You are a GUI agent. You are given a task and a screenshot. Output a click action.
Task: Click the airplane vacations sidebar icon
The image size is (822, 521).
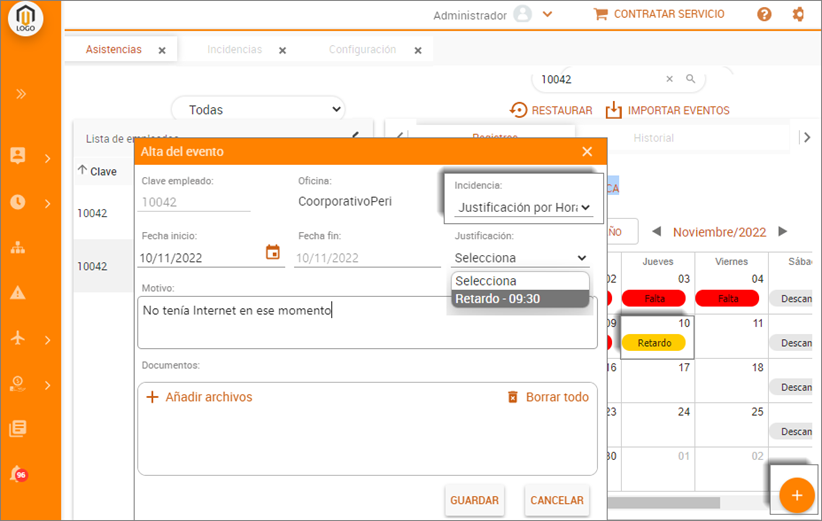(x=17, y=339)
